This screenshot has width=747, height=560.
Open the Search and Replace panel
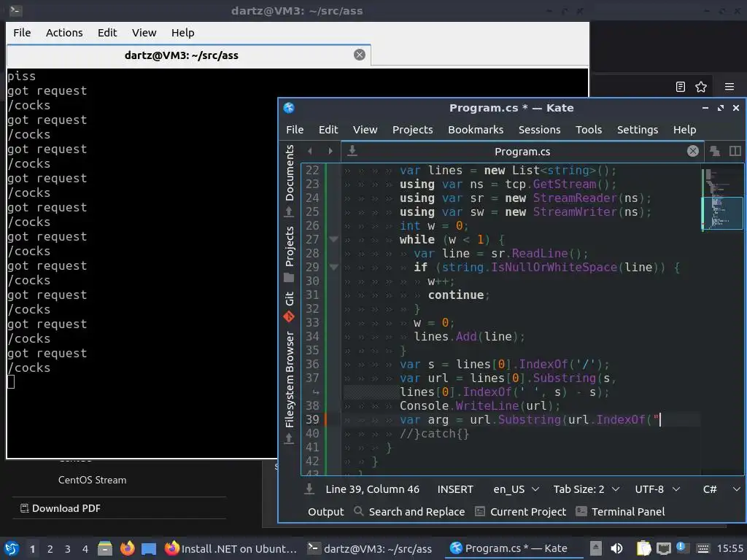click(x=409, y=511)
